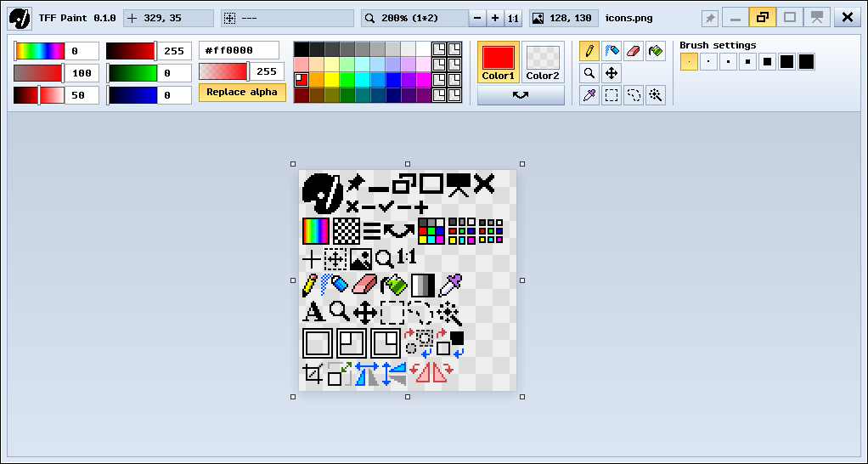The height and width of the screenshot is (464, 868).
Task: Pick the yellow swatch in the palette
Action: coord(332,80)
